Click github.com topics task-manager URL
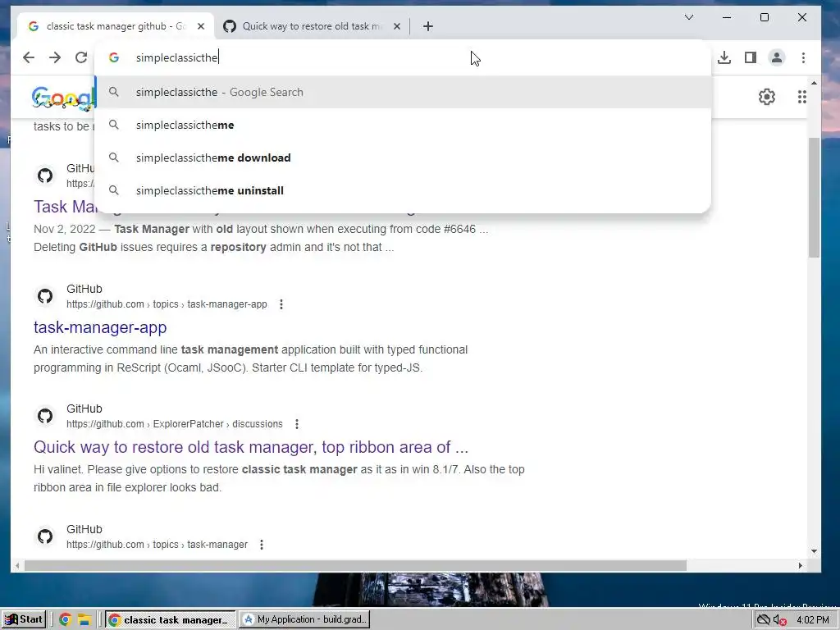This screenshot has height=630, width=840. click(x=157, y=545)
